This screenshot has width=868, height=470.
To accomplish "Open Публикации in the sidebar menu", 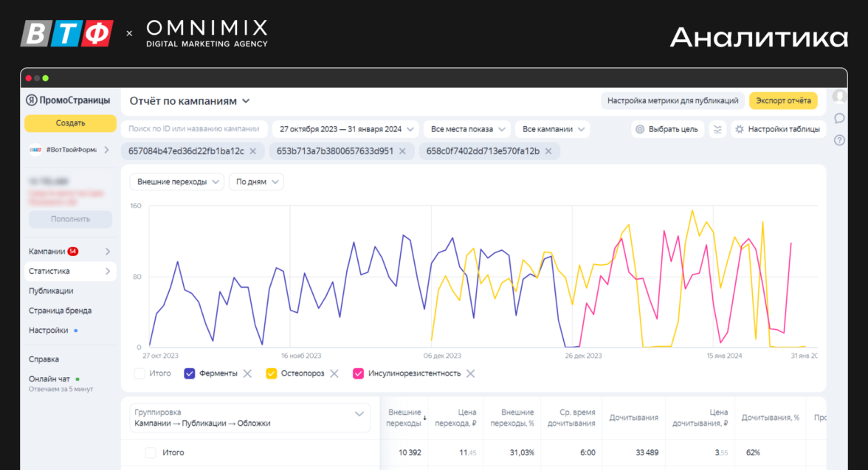I will pyautogui.click(x=51, y=291).
